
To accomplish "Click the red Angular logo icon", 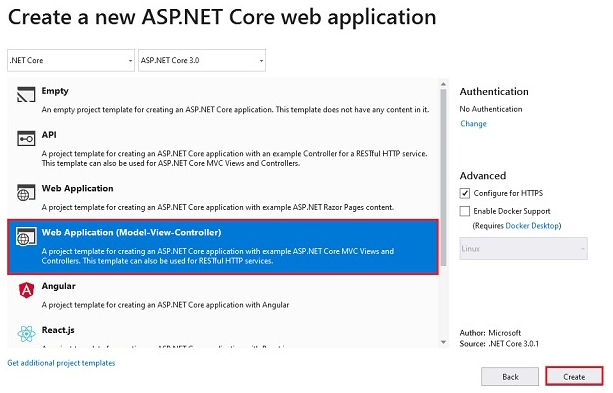I will [26, 290].
